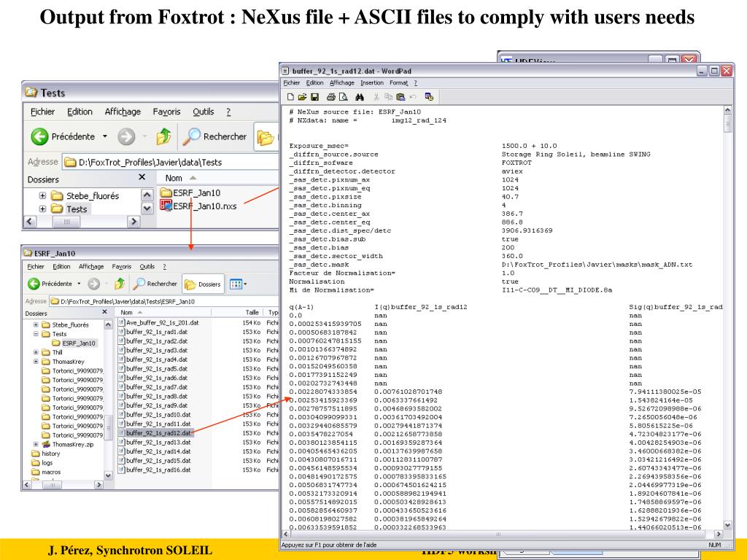Viewport: 747px width, 560px height.
Task: Select Stebe_fluorés folder in Tests window tree
Action: click(85, 195)
